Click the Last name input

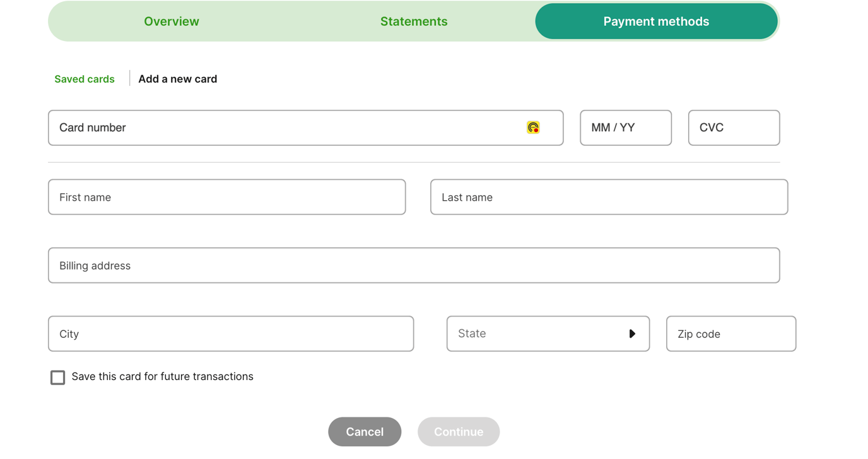[609, 197]
